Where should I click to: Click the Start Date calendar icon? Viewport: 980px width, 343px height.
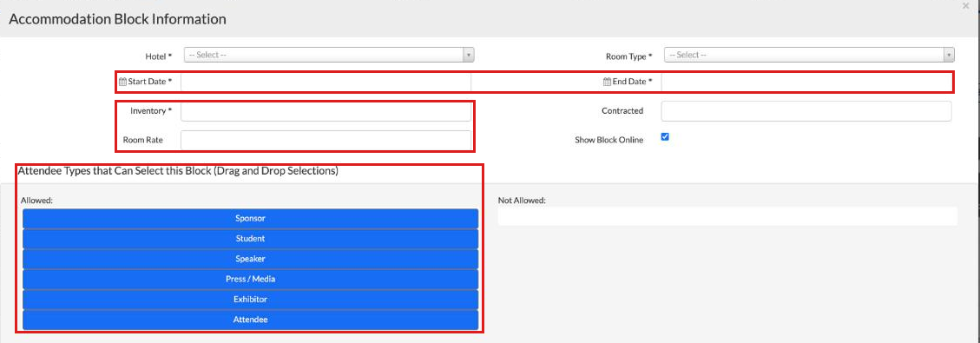tap(122, 82)
